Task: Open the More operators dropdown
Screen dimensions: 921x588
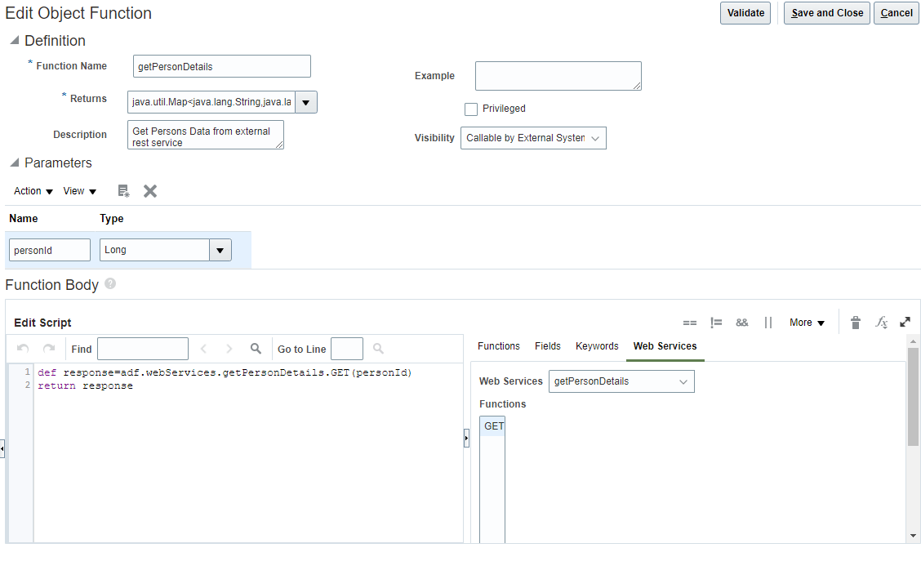Action: (807, 323)
